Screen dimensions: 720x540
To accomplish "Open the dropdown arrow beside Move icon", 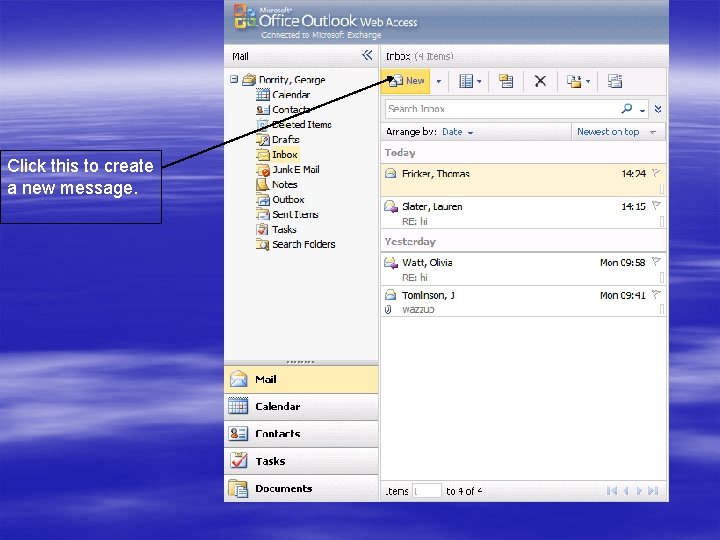I will click(x=588, y=82).
